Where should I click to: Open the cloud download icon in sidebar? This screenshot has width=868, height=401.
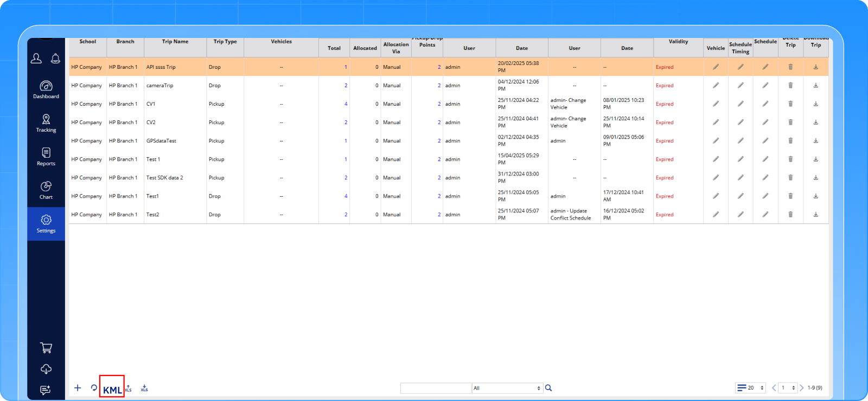pyautogui.click(x=46, y=369)
